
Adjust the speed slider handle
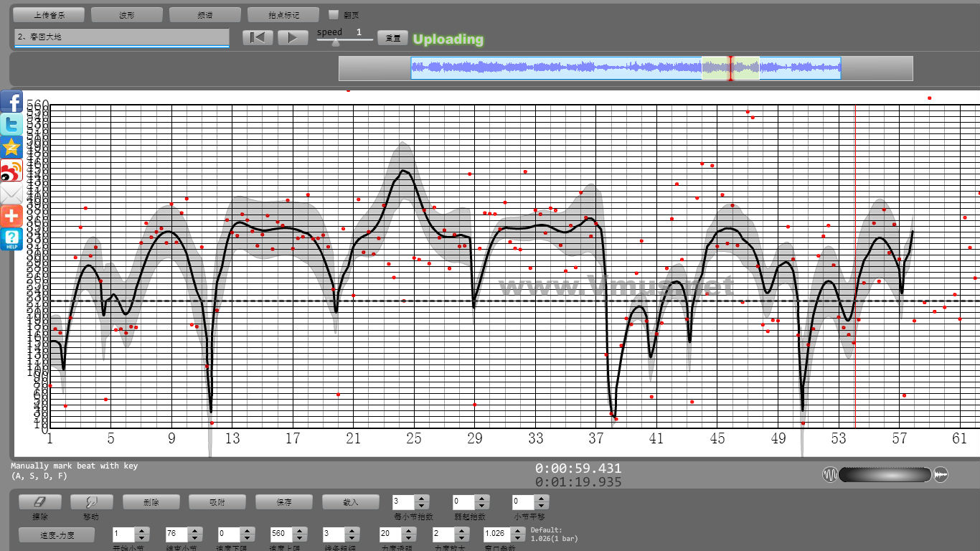[x=335, y=42]
